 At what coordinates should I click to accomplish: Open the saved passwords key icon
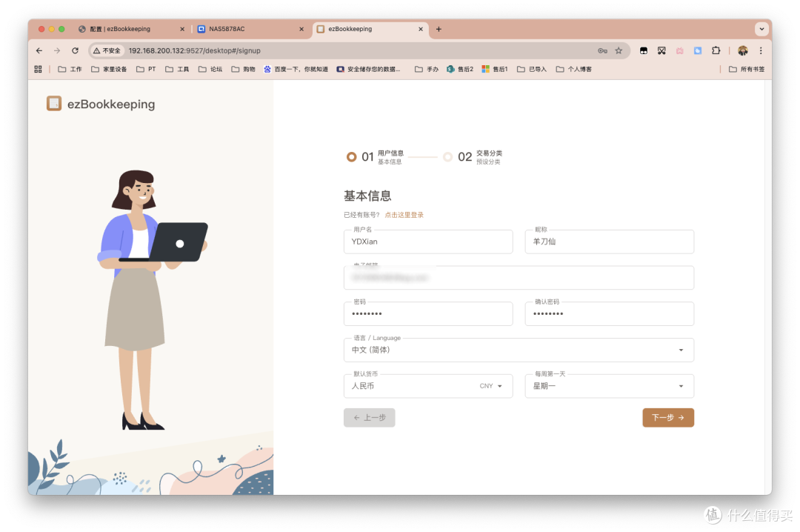point(602,50)
